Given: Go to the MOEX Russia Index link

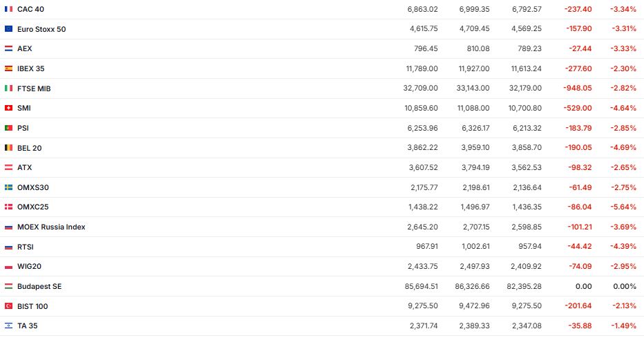Looking at the screenshot, I should tap(51, 227).
